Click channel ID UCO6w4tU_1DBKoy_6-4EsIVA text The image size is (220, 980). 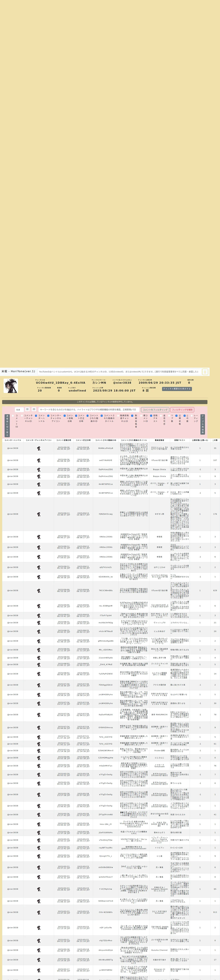[61, 383]
